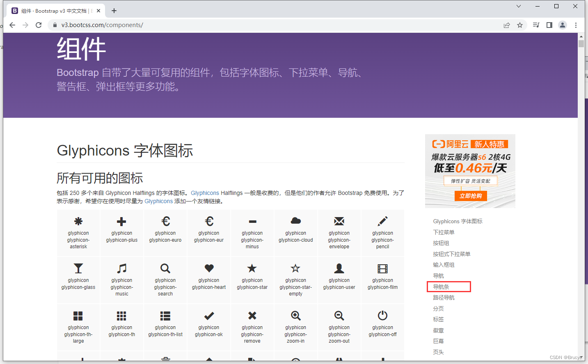Click the glyphicon-euro icon cell
Viewport: 588px width, 364px height.
(x=165, y=233)
